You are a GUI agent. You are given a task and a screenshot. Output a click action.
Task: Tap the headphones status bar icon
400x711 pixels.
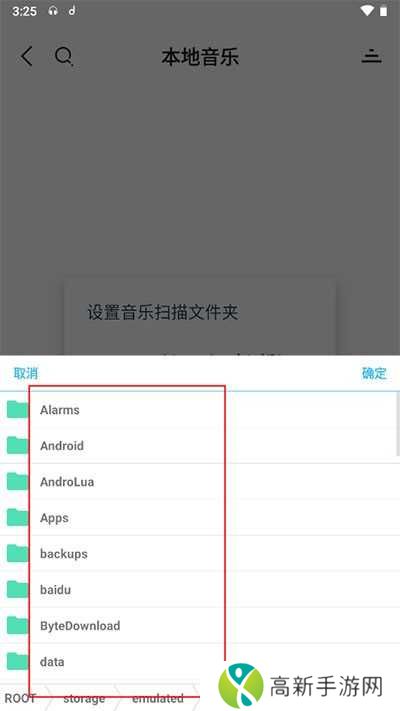[53, 11]
